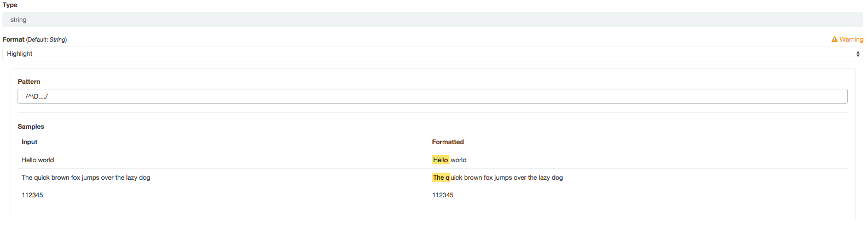Click the Format dropdown arrows
Screen dimensions: 868x228
858,54
